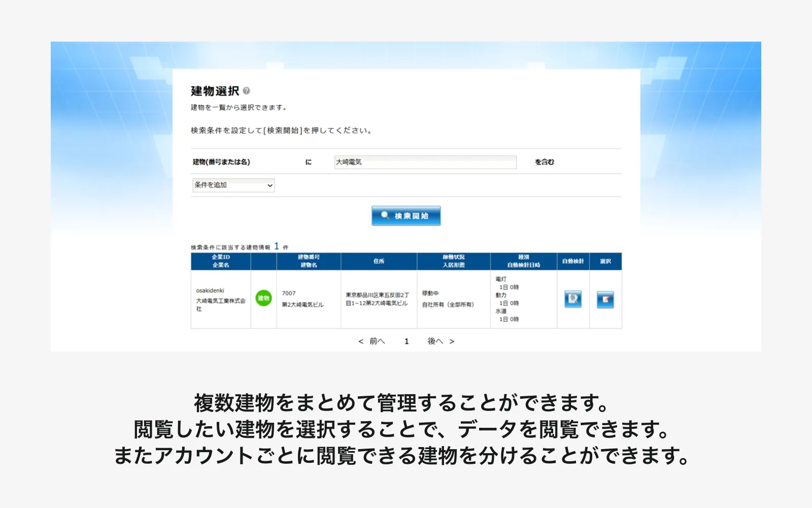Image resolution: width=812 pixels, height=508 pixels.
Task: Go to next page with 後へ
Action: [x=440, y=341]
